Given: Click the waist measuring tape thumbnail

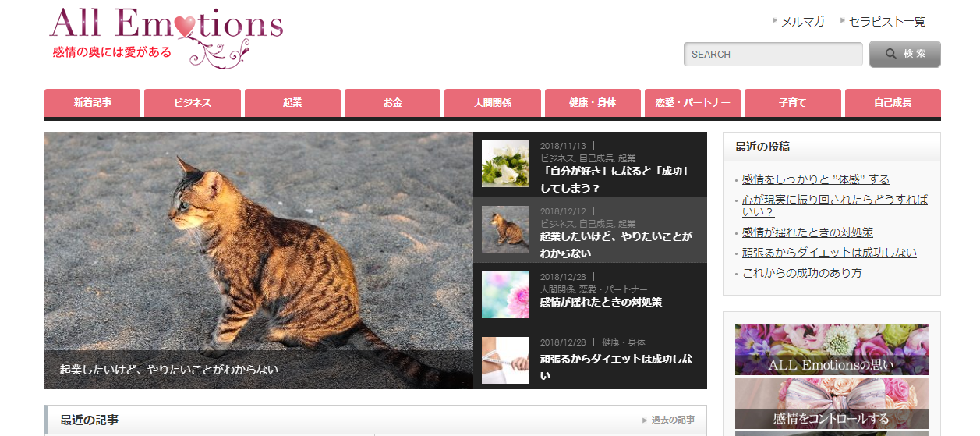Looking at the screenshot, I should tap(505, 360).
